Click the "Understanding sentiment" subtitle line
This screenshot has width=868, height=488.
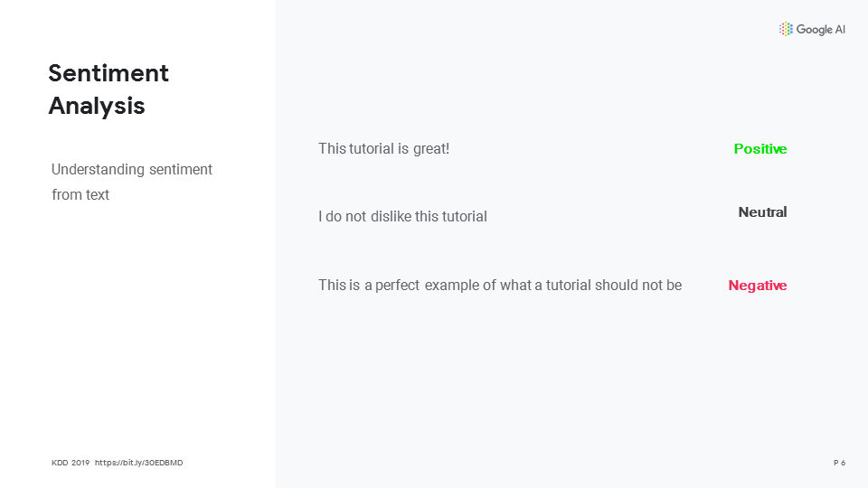[x=132, y=170]
